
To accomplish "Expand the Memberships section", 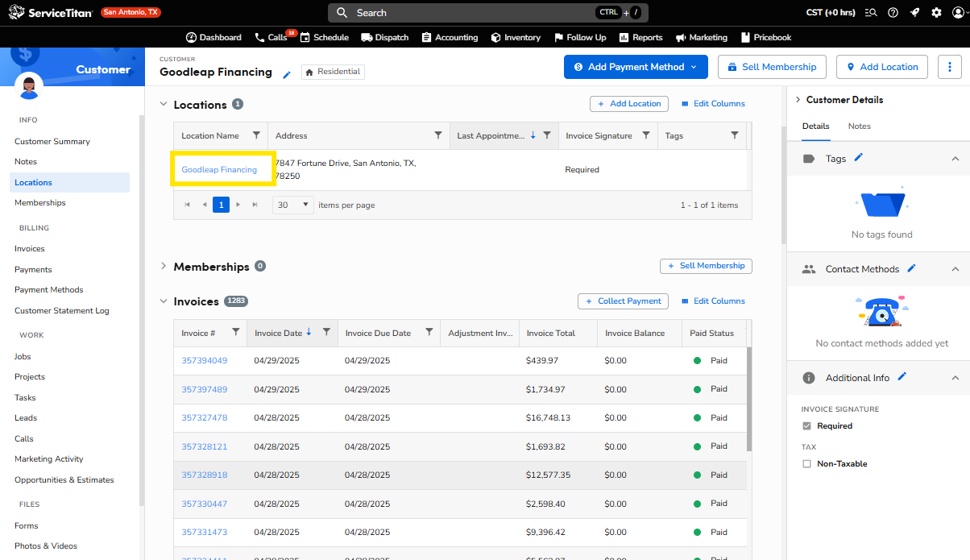I will pyautogui.click(x=164, y=266).
